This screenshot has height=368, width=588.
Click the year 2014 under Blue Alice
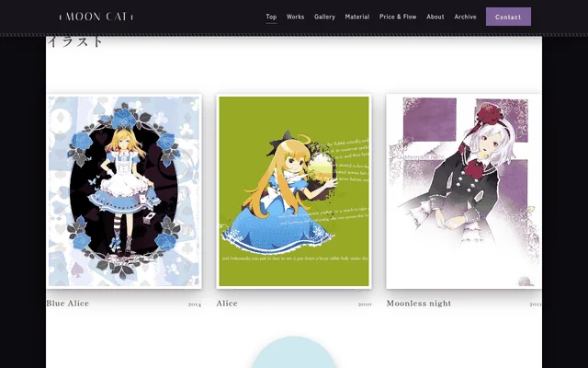195,305
